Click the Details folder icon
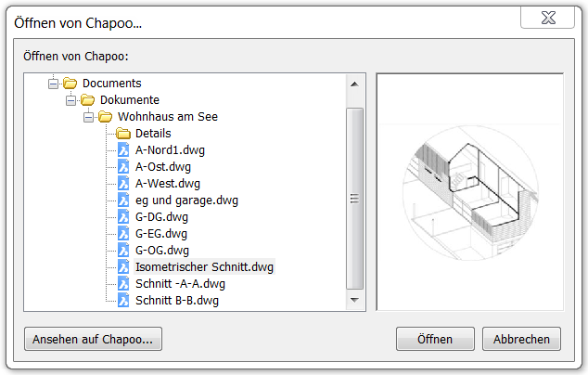The width and height of the screenshot is (588, 375). [x=123, y=134]
